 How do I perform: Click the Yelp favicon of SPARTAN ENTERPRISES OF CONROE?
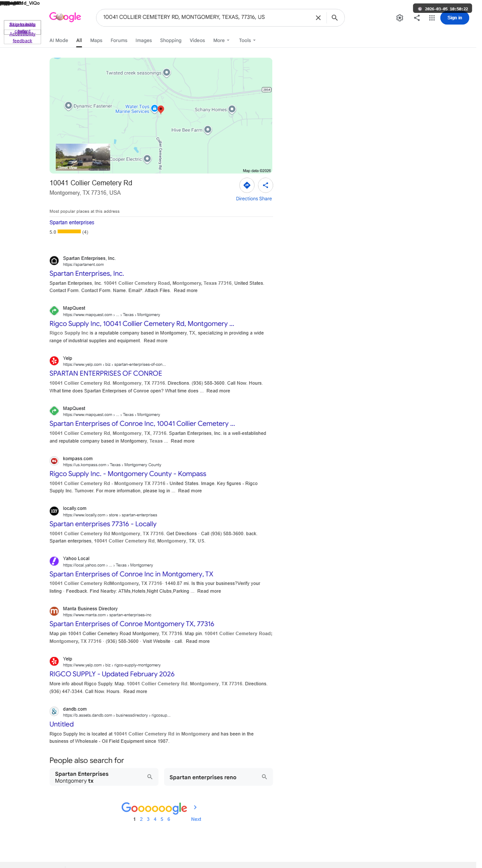click(x=54, y=361)
